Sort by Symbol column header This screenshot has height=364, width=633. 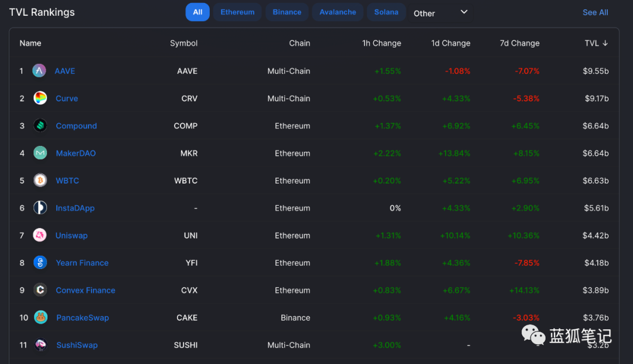(183, 43)
